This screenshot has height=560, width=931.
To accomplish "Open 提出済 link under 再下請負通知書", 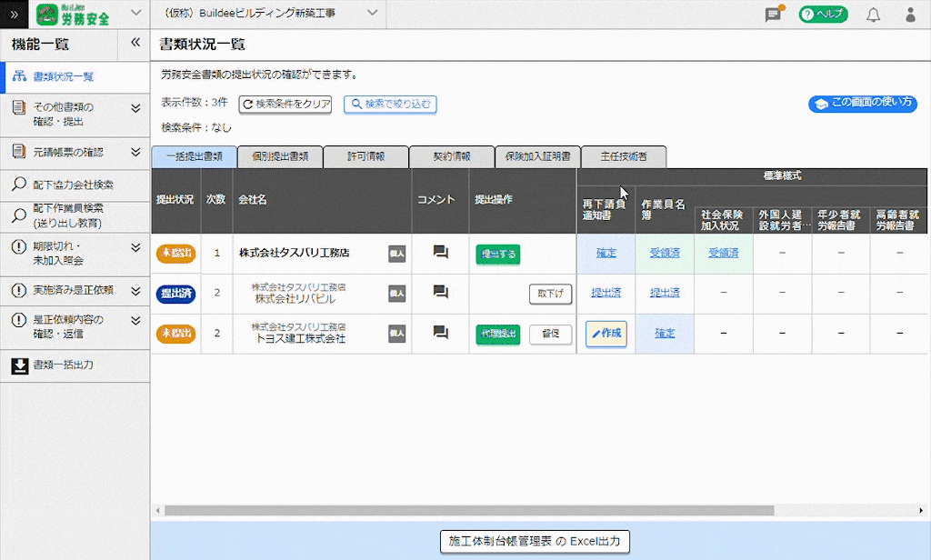I will [x=606, y=294].
